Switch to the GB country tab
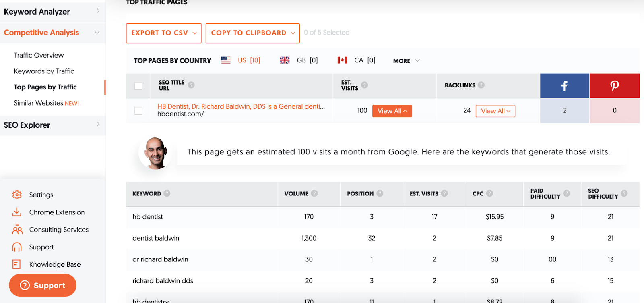The height and width of the screenshot is (303, 644). tap(299, 60)
